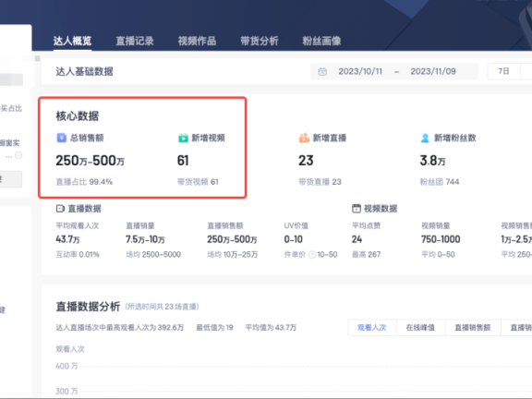This screenshot has width=532, height=399.
Task: Click the 最低值为 19 text
Action: click(214, 327)
